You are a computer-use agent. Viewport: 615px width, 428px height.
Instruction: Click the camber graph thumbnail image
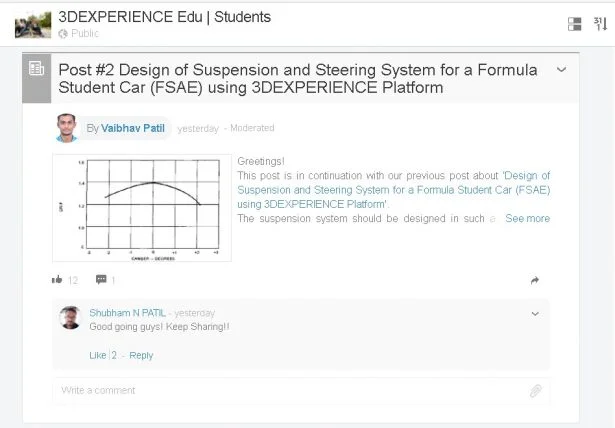141,207
